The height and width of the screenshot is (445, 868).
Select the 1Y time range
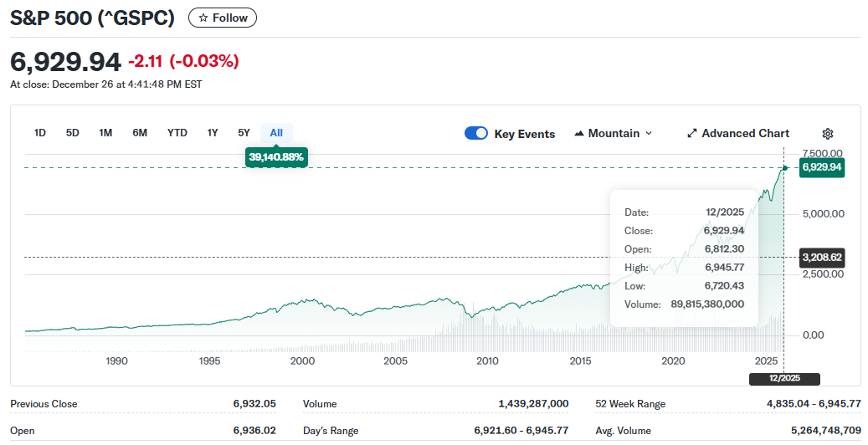[x=213, y=133]
